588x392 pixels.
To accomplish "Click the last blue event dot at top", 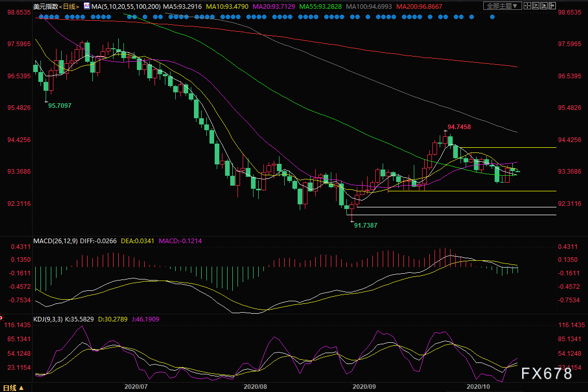I will 492,17.
